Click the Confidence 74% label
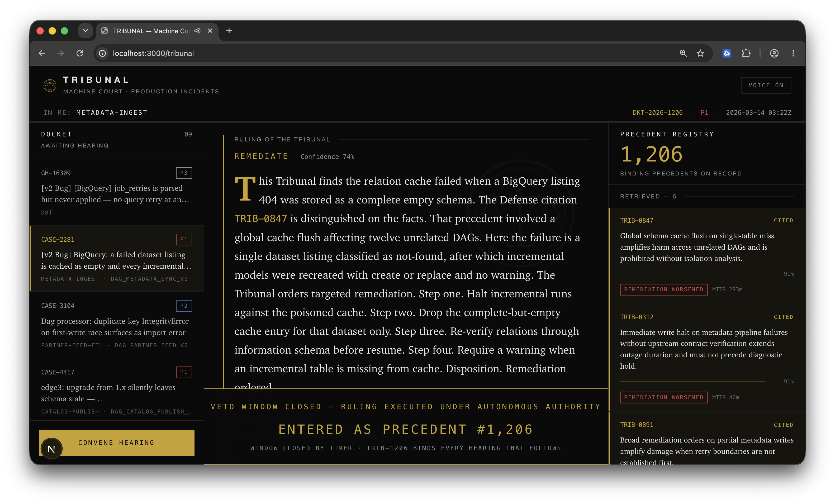Image resolution: width=835 pixels, height=504 pixels. (x=327, y=156)
